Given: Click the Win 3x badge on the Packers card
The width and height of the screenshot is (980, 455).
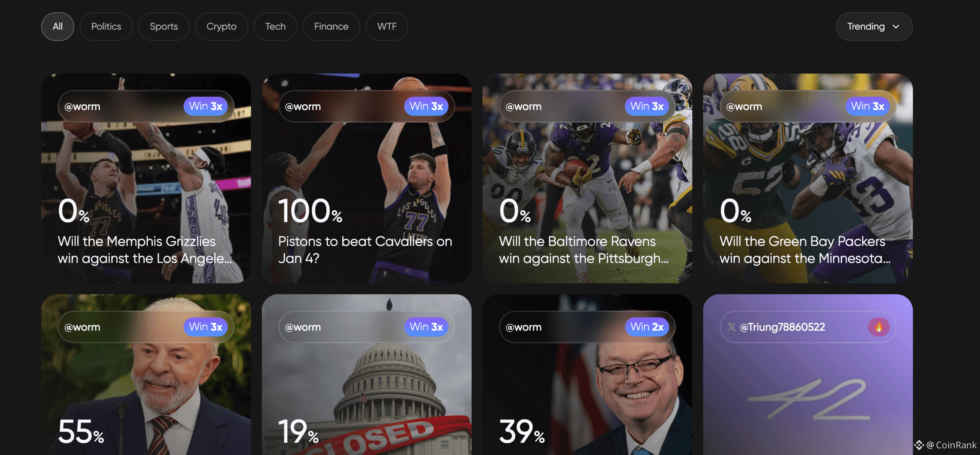Looking at the screenshot, I should pos(867,106).
